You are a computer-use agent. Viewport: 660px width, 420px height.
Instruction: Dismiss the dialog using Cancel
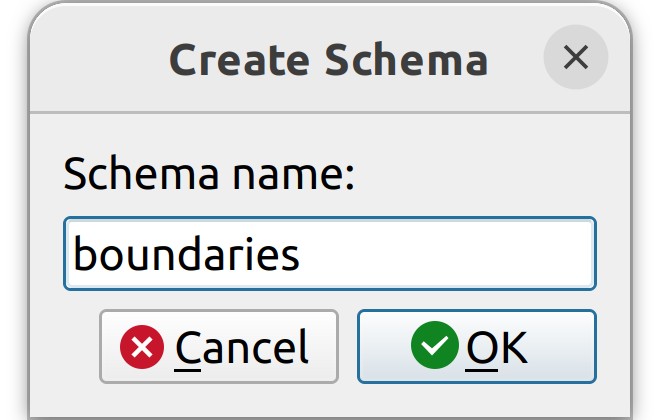219,347
